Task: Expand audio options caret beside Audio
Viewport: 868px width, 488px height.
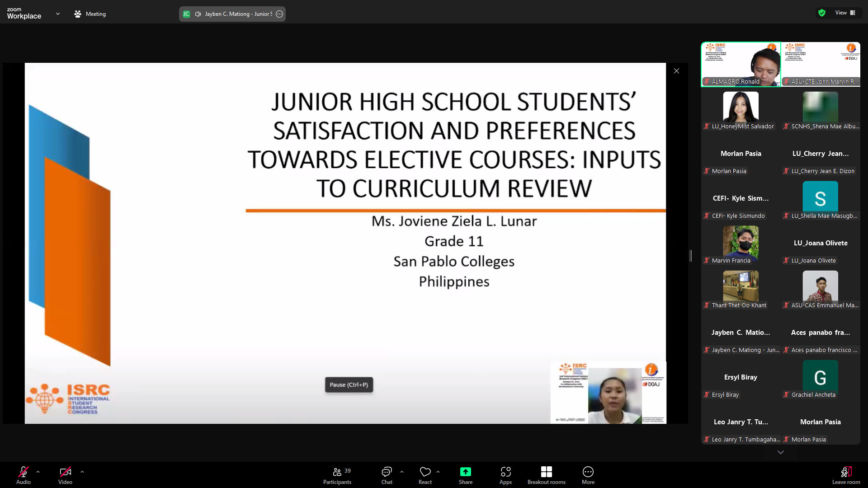Action: [38, 472]
